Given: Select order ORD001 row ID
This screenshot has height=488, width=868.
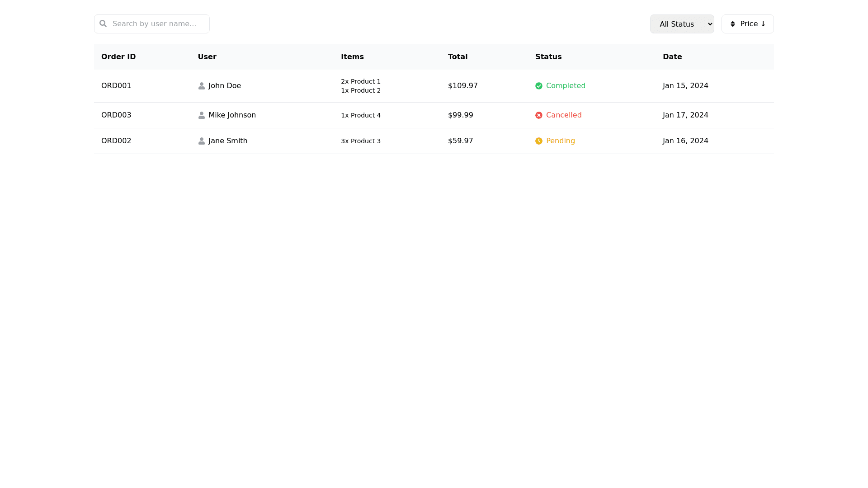Looking at the screenshot, I should click(116, 86).
